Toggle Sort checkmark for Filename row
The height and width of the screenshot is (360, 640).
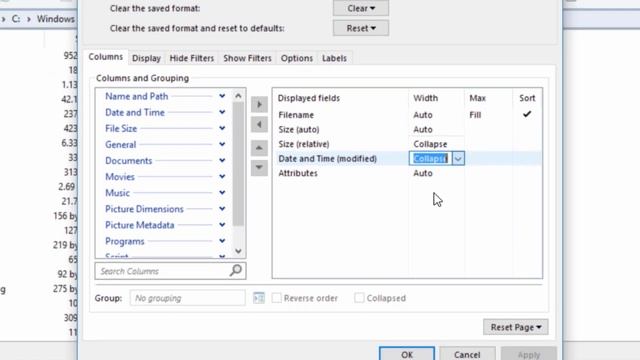pyautogui.click(x=527, y=114)
